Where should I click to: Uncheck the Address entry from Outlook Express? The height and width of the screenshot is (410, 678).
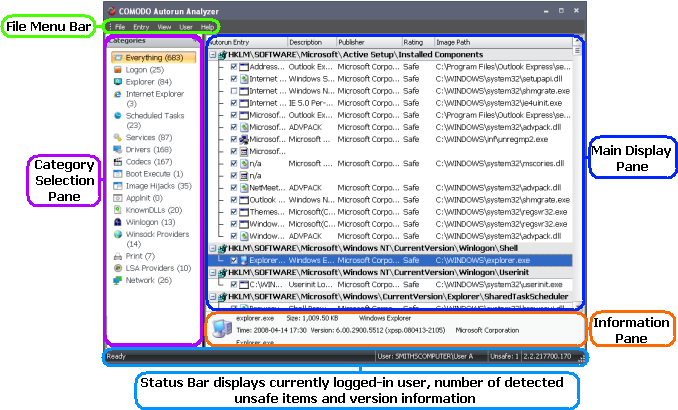234,67
